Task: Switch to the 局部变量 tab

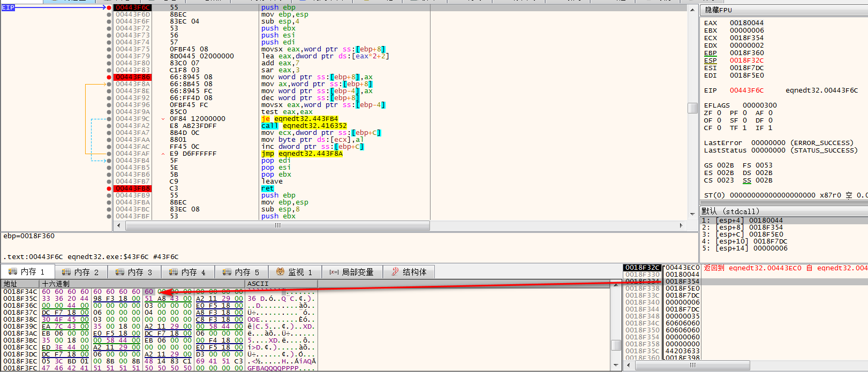Action: [351, 272]
